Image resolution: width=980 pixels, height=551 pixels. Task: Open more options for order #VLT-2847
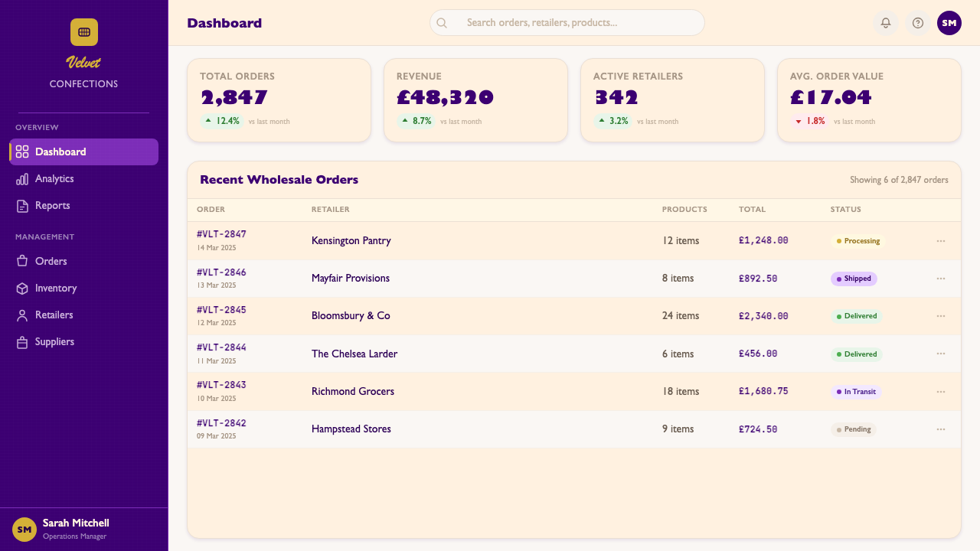pos(941,240)
